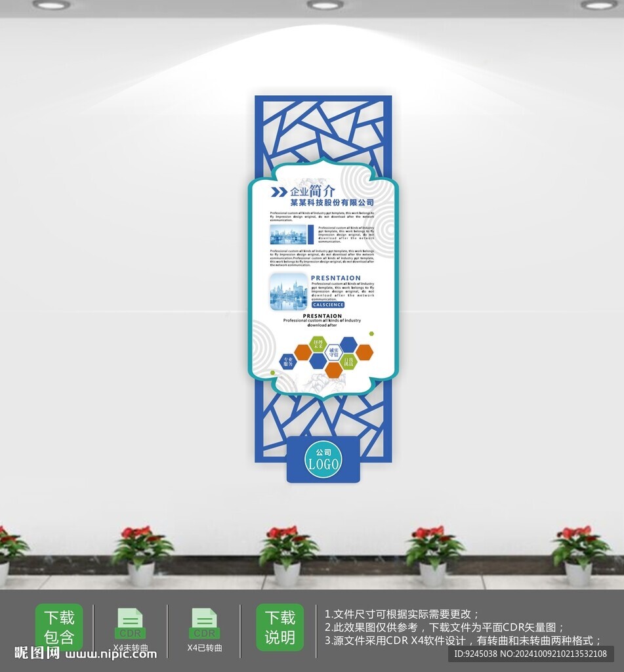Click the black PRESNTAION heading
624x672 pixels.
tap(322, 316)
